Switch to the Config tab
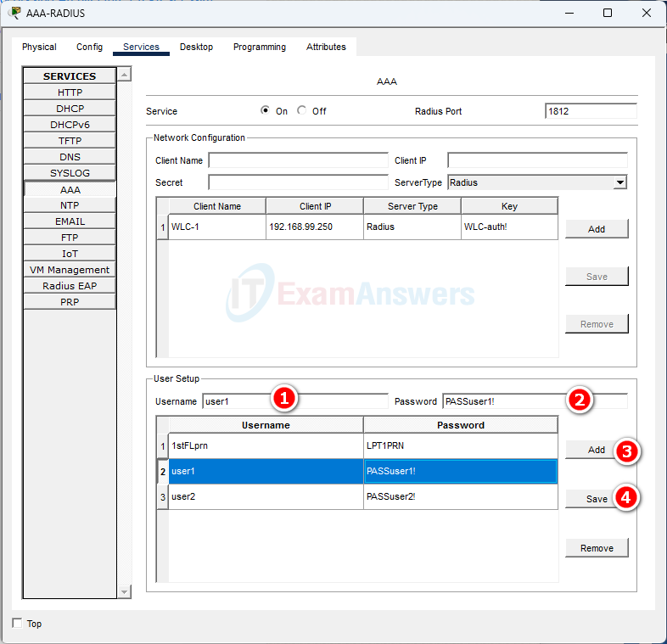 [89, 47]
